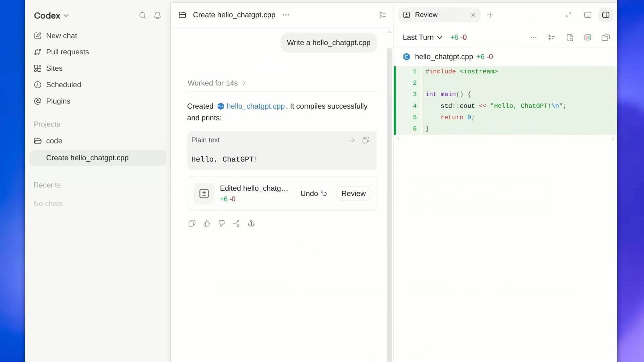Share the response via arrow icon
Viewport: 644px width, 362px height.
coord(236,224)
